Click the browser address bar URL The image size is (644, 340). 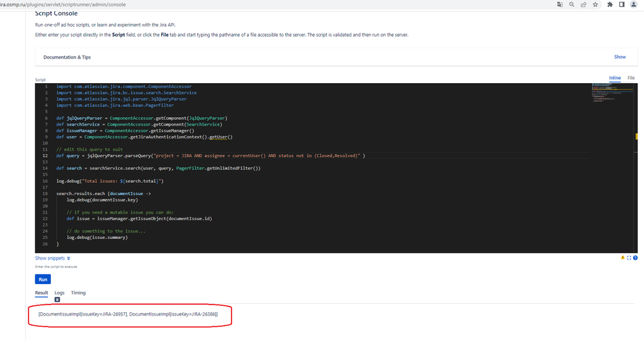click(x=63, y=5)
